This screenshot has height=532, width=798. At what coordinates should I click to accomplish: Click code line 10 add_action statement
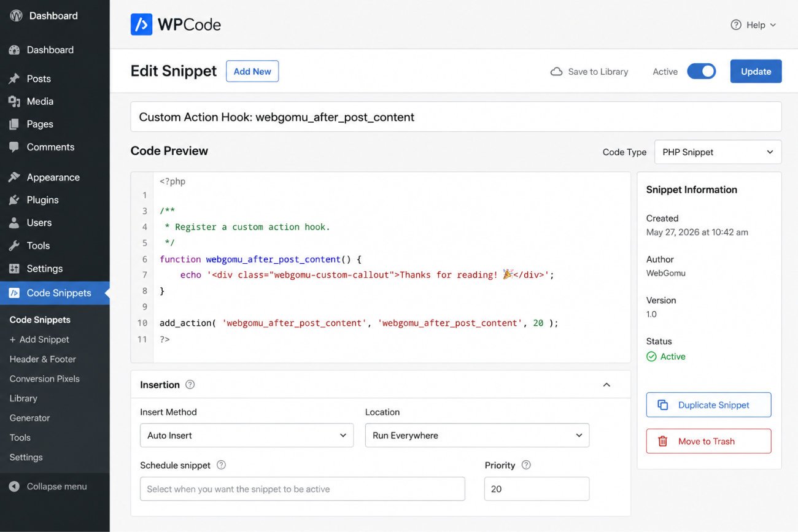[359, 323]
